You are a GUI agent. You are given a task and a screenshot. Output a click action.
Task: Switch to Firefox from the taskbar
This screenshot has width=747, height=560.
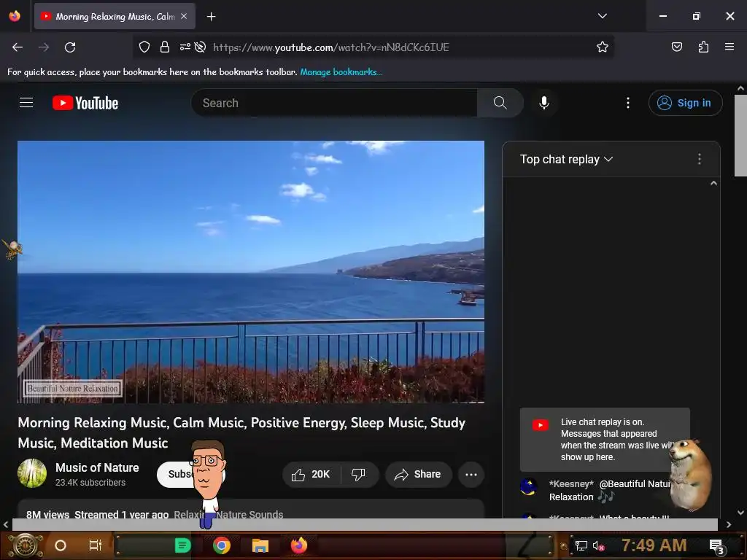click(x=299, y=545)
